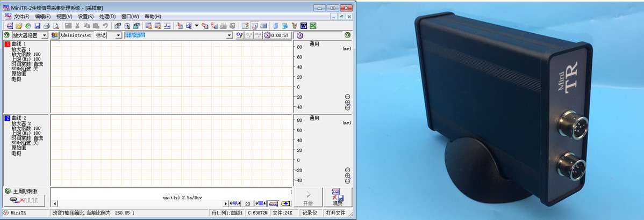644x220 pixels.
Task: Click the Undo arrow toolbar icon
Action: [x=105, y=26]
